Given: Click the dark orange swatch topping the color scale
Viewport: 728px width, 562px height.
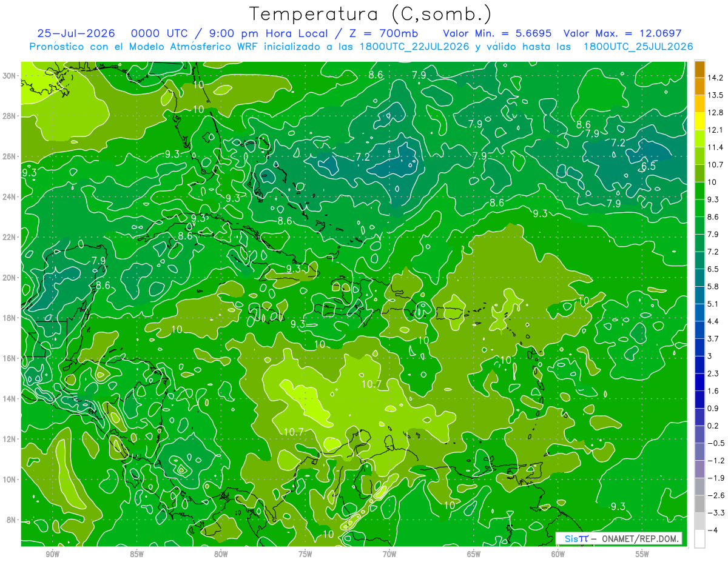Looking at the screenshot, I should [699, 69].
